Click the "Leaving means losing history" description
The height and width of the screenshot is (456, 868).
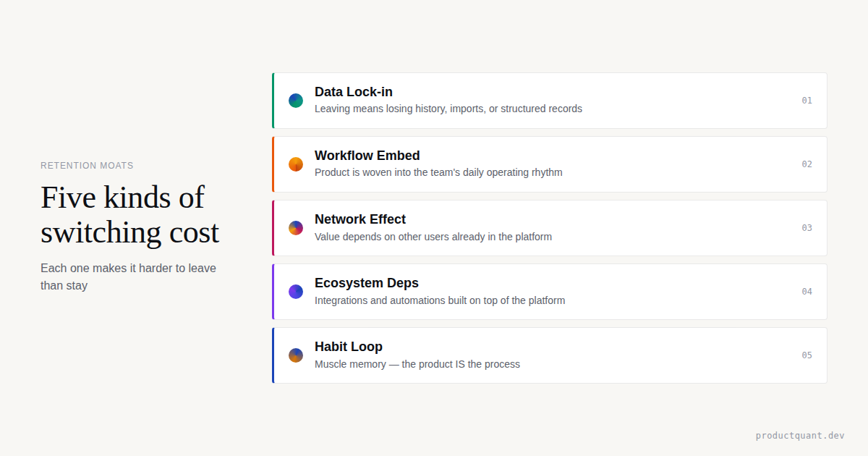point(448,109)
